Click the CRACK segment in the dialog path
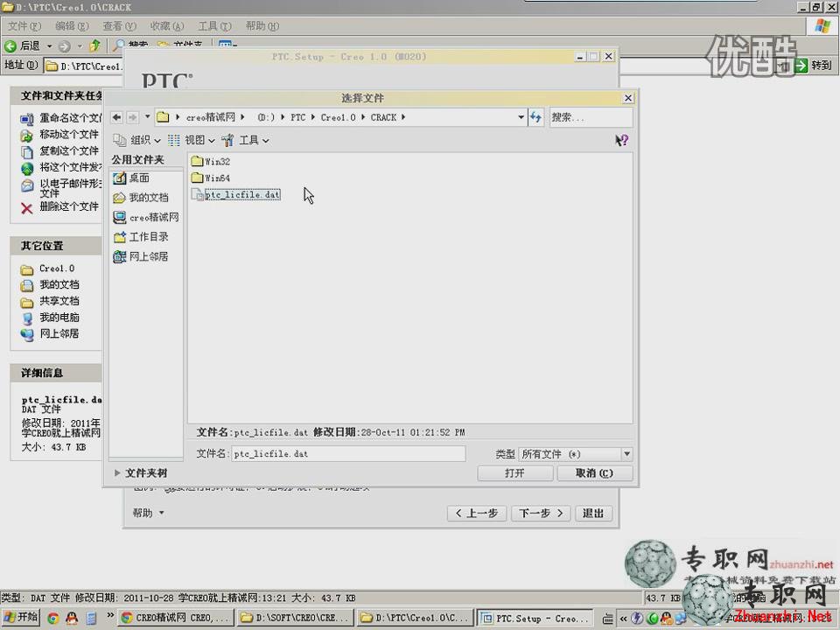The width and height of the screenshot is (840, 630). click(383, 117)
